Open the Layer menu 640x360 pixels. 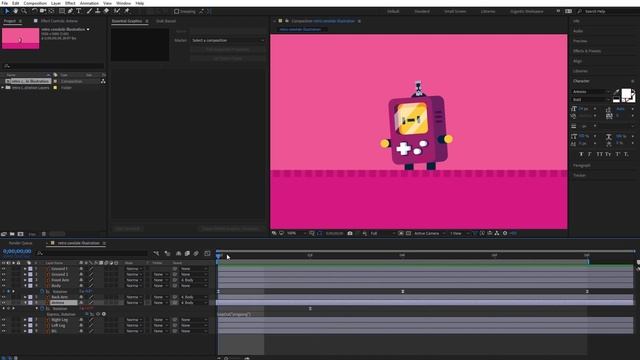56,3
